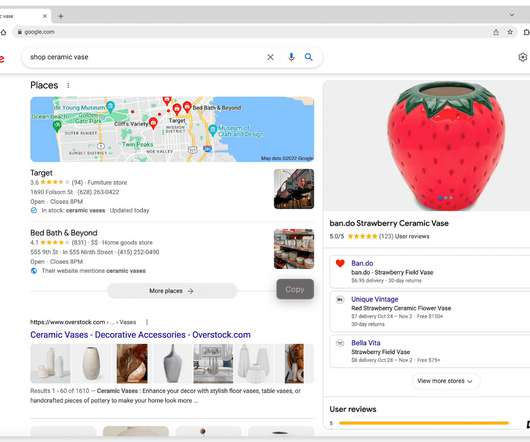Open a new browser tab with plus
Viewport: 530px width, 442px height.
click(61, 16)
